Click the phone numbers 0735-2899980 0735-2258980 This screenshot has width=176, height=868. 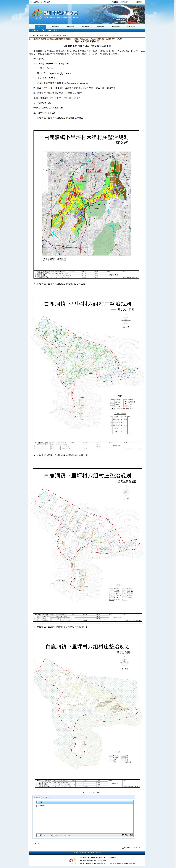(48, 108)
